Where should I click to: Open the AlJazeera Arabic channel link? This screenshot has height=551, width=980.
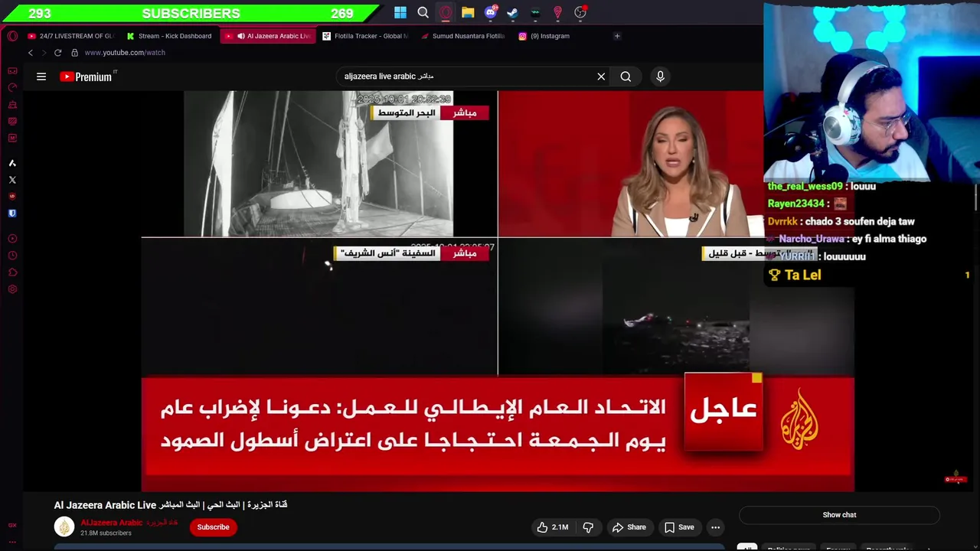pos(129,523)
